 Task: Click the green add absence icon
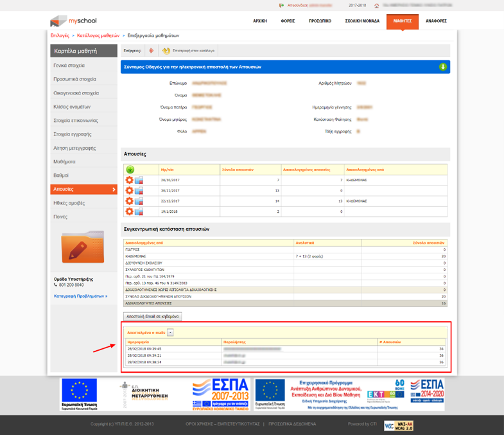pos(130,170)
